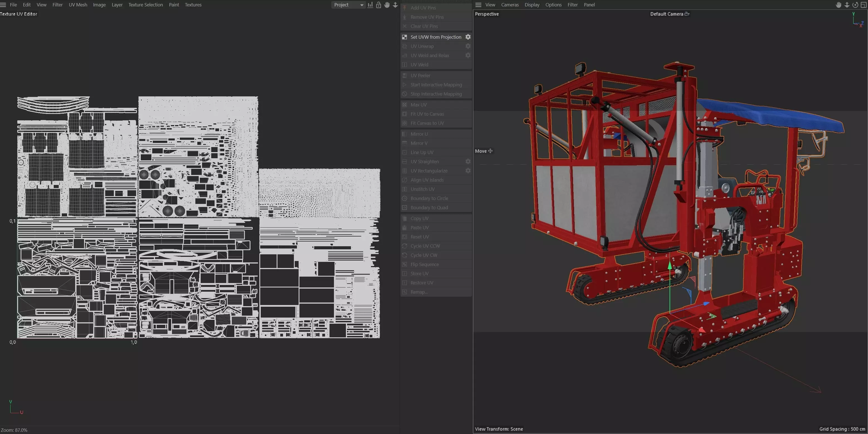Open the Project mode dropdown

coord(348,5)
